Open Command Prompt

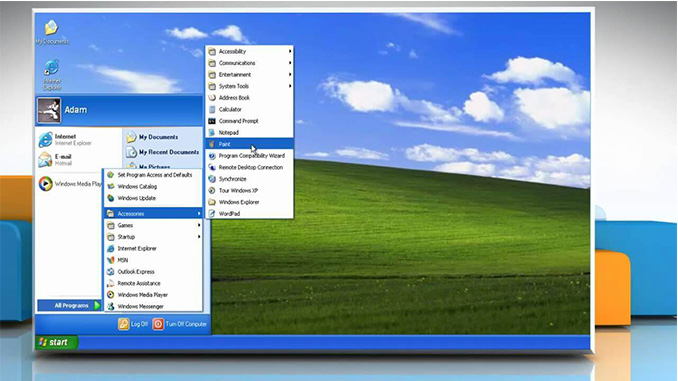(249, 121)
